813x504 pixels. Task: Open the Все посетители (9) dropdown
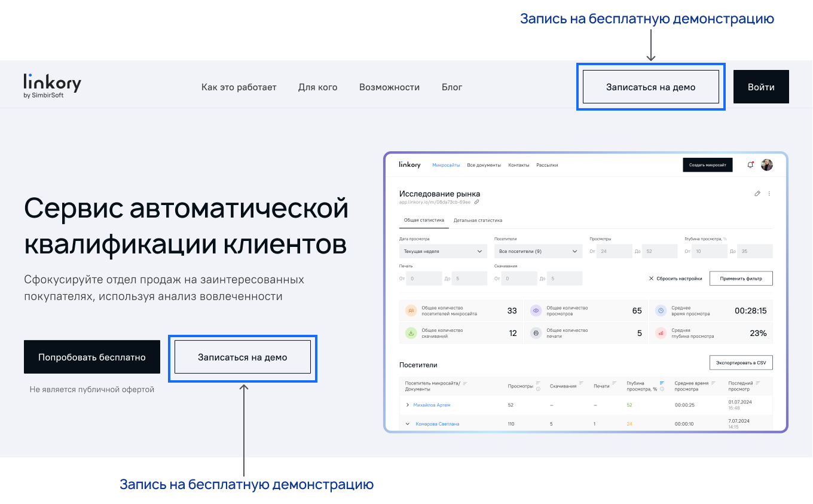click(538, 251)
